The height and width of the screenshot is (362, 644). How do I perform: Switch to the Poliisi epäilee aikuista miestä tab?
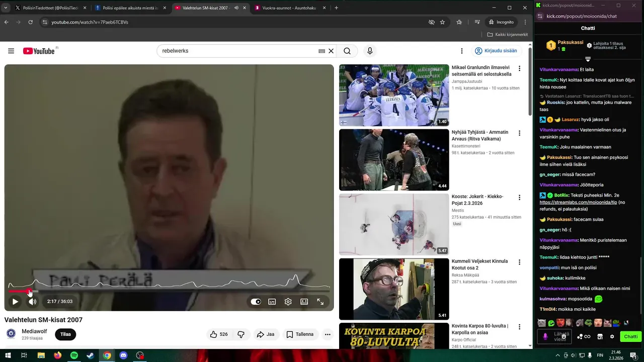(x=130, y=8)
